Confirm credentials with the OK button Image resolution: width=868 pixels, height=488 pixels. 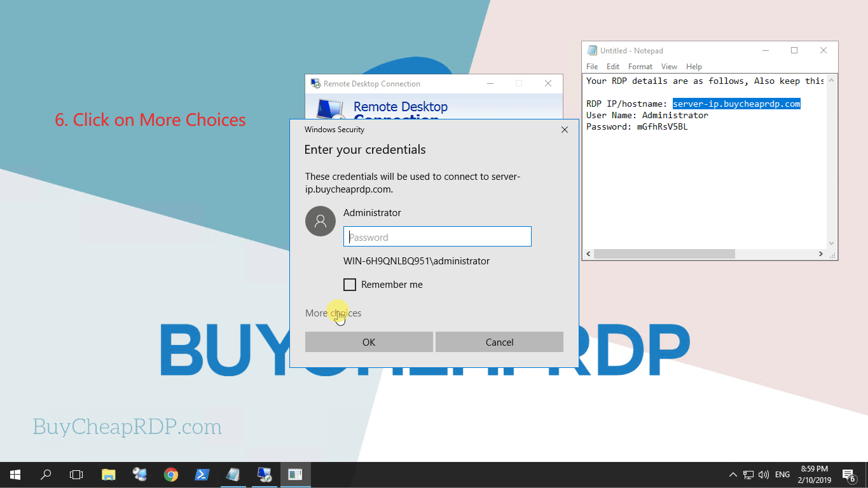369,342
